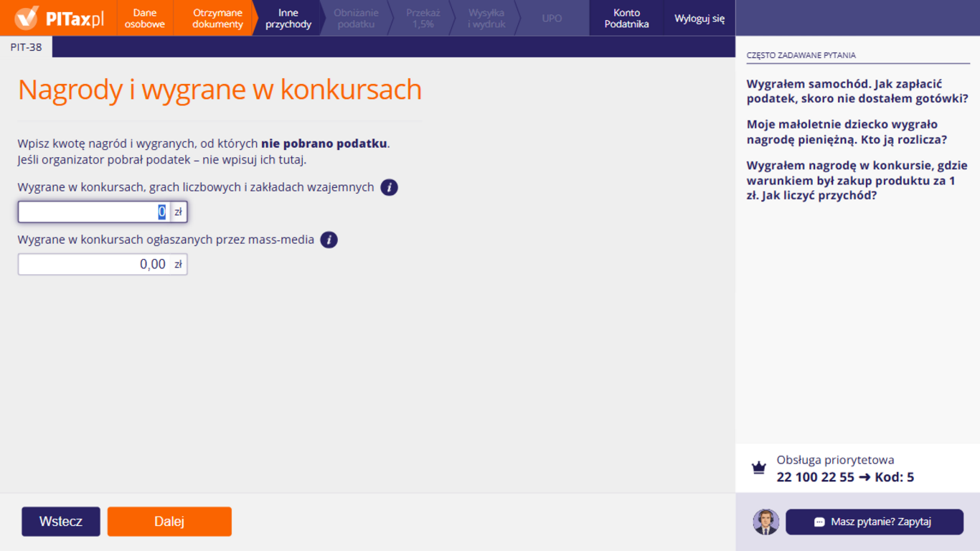This screenshot has width=980, height=551.
Task: Focus the gry liczbowe winnings amount field
Action: click(x=93, y=212)
